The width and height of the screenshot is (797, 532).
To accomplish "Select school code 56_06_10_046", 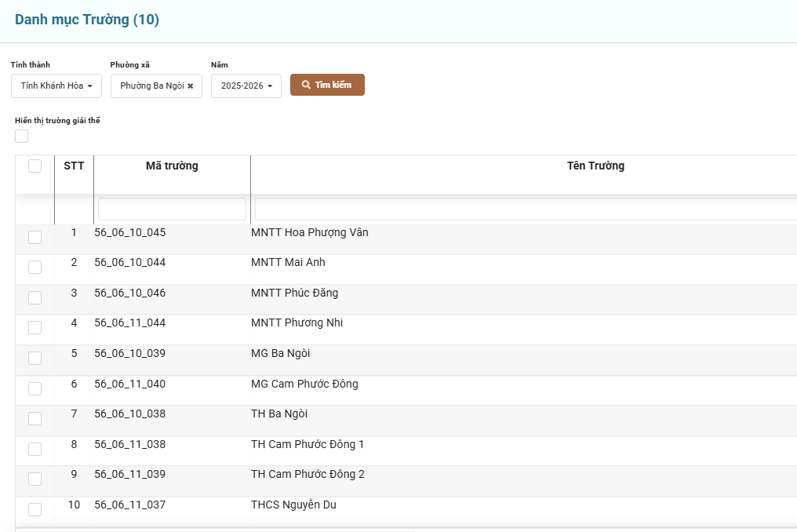I will pos(130,293).
